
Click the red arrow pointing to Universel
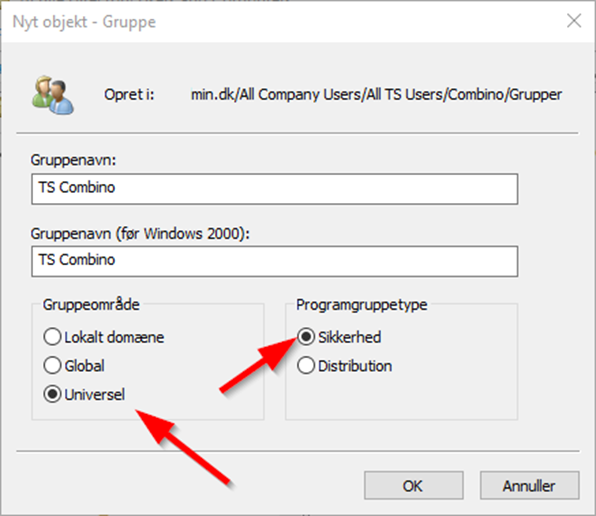[183, 447]
